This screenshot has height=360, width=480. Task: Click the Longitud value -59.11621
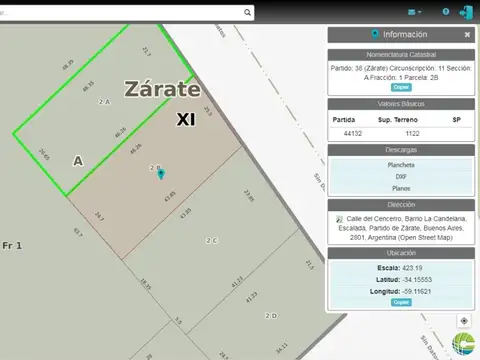(x=417, y=291)
